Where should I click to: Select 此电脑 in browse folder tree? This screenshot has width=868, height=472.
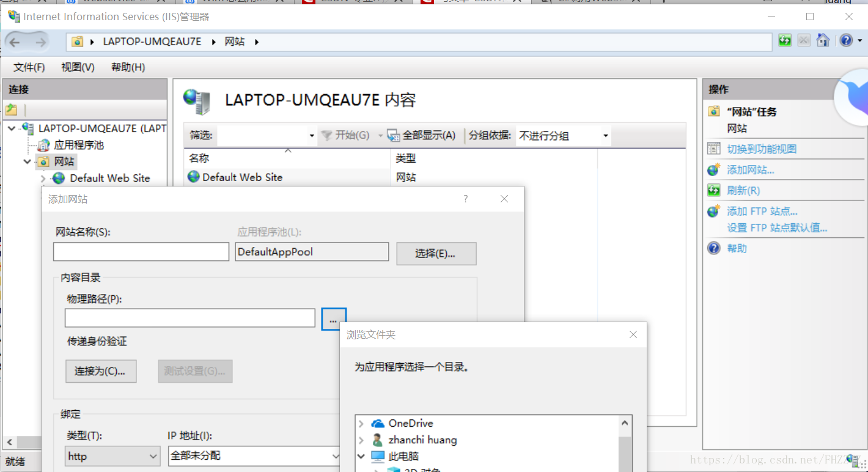click(403, 456)
